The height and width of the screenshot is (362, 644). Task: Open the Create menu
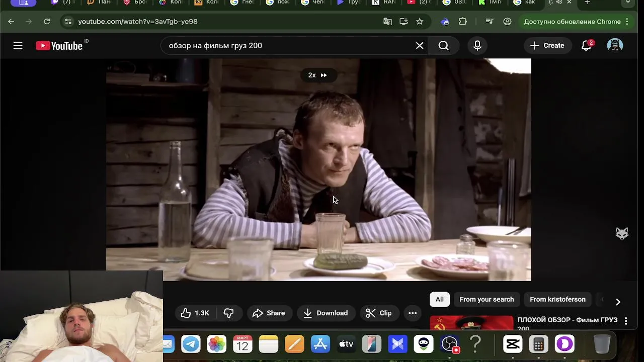tap(547, 46)
